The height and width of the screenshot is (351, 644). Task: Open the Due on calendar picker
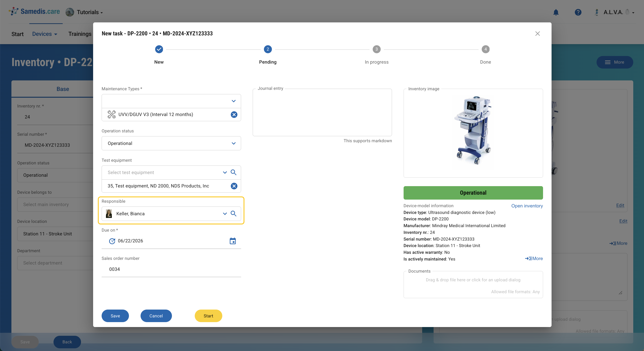coord(233,241)
